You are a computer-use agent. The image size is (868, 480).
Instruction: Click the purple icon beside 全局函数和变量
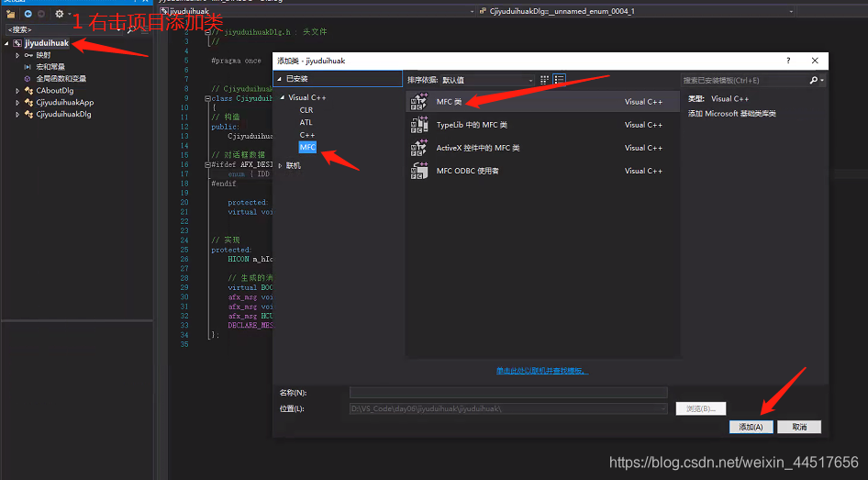[28, 79]
